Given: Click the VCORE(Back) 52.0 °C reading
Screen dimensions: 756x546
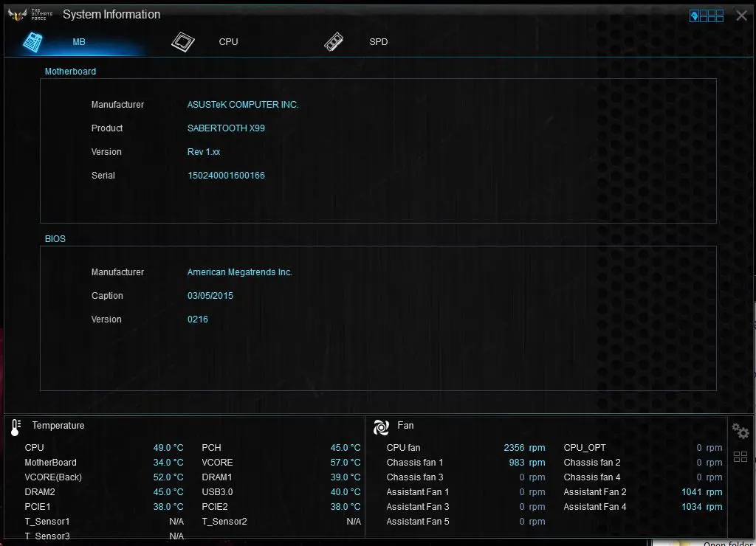Looking at the screenshot, I should tap(168, 477).
